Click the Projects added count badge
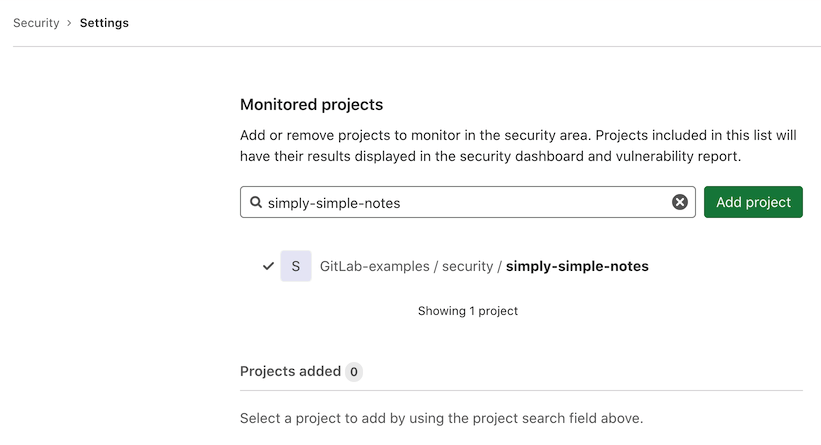 tap(354, 372)
